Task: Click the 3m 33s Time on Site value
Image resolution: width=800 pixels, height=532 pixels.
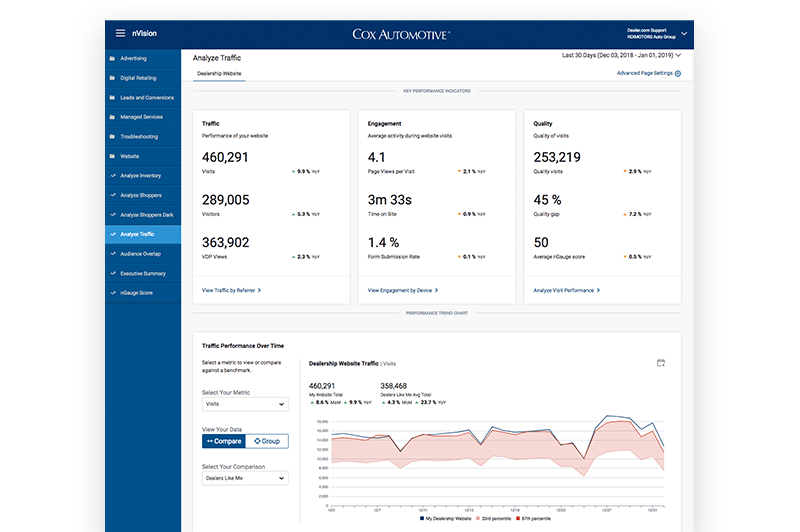Action: click(x=390, y=200)
